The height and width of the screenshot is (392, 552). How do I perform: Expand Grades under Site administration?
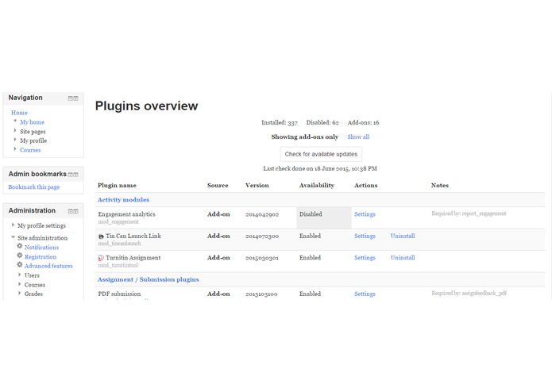click(19, 293)
